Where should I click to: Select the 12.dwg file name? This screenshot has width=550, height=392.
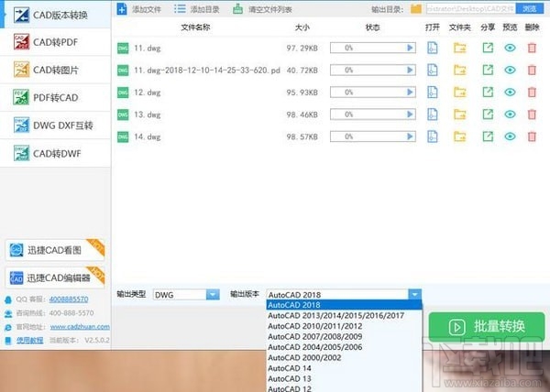point(148,93)
